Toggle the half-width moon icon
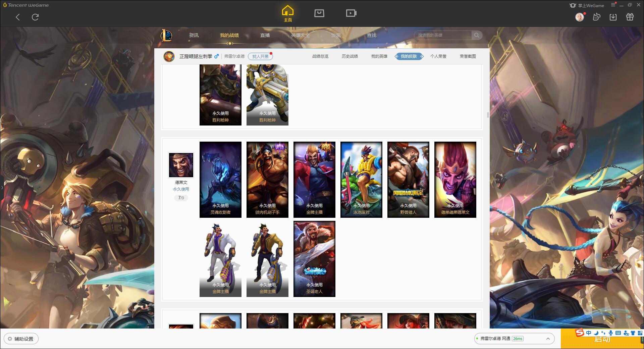This screenshot has width=644, height=349. 596,333
